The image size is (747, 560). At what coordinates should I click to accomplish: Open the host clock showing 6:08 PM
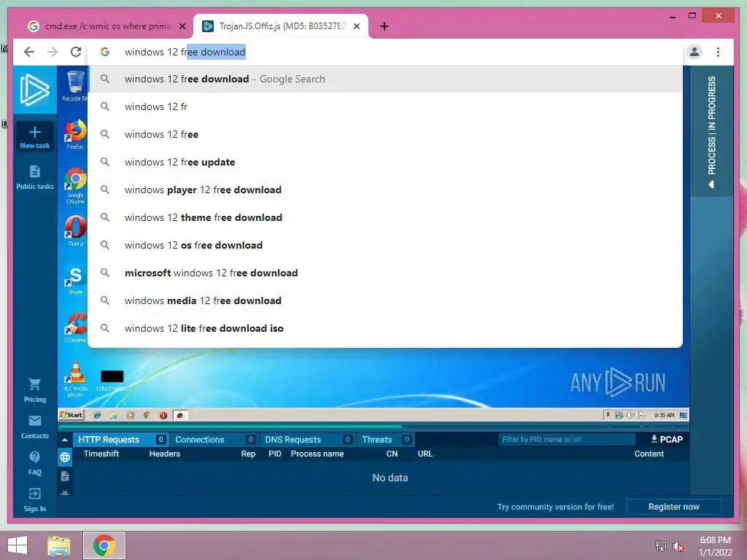tap(715, 546)
